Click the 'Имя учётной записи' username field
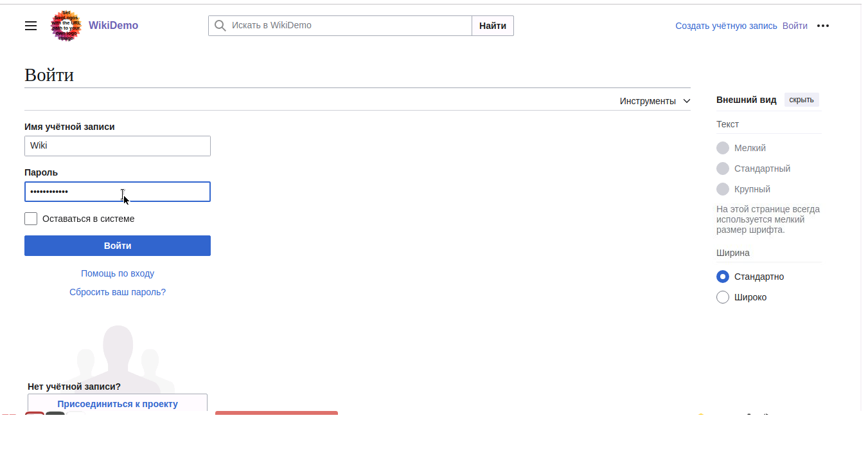This screenshot has height=474, width=868. (118, 146)
